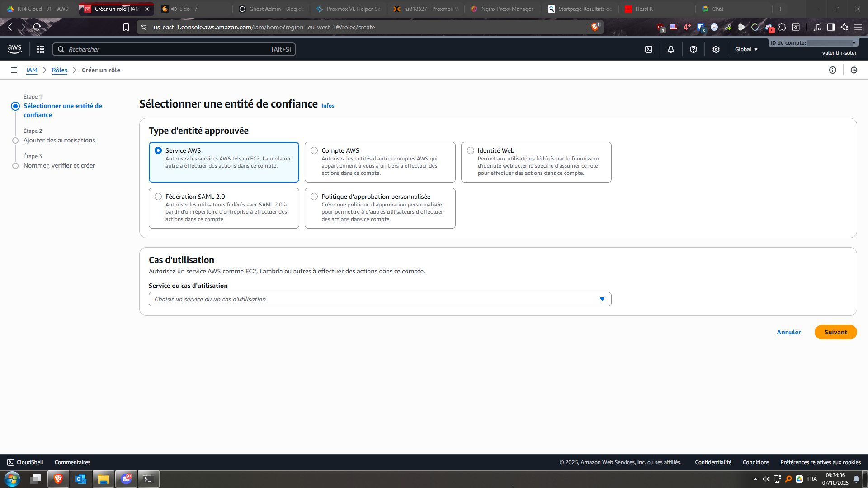Expand the account ID menu arrow
868x488 pixels.
point(854,43)
